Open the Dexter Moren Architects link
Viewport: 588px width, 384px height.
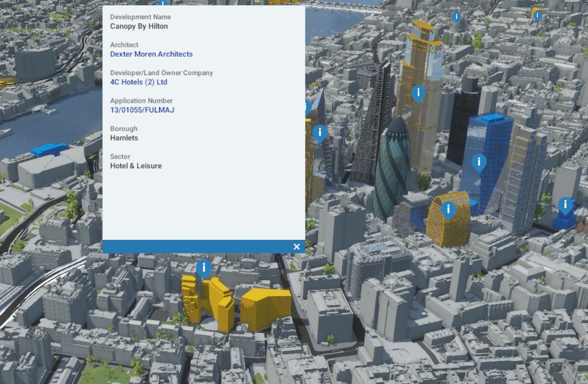(x=151, y=54)
